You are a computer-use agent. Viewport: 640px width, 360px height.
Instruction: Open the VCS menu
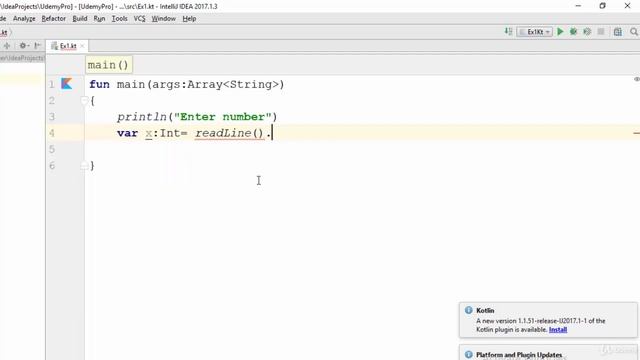pos(139,18)
